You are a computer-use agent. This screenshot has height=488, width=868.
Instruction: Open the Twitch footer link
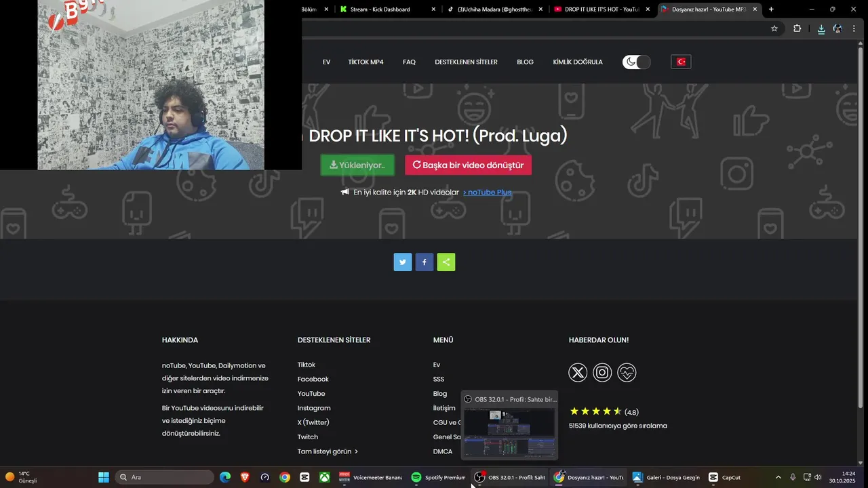coord(307,437)
